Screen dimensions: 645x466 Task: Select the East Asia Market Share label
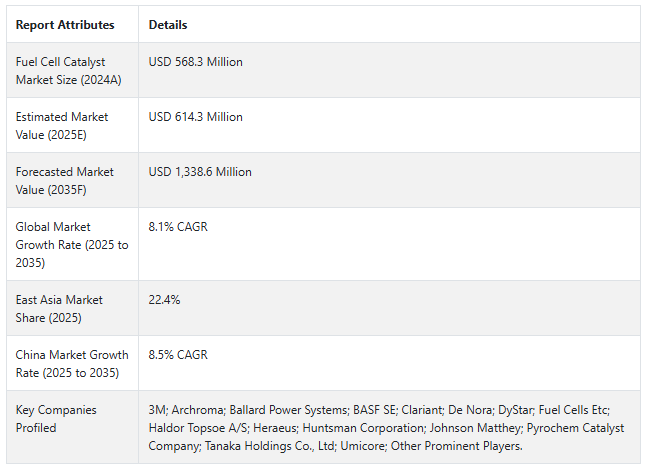pyautogui.click(x=59, y=309)
